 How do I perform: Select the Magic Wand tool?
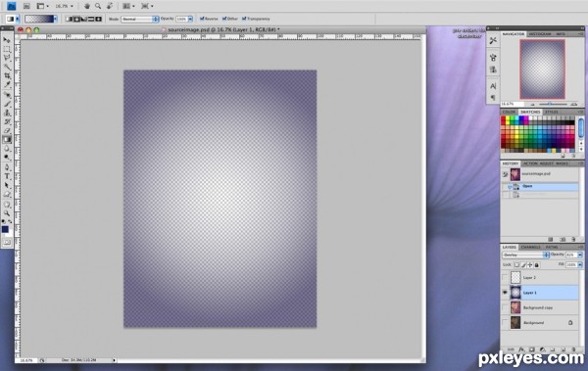click(7, 68)
